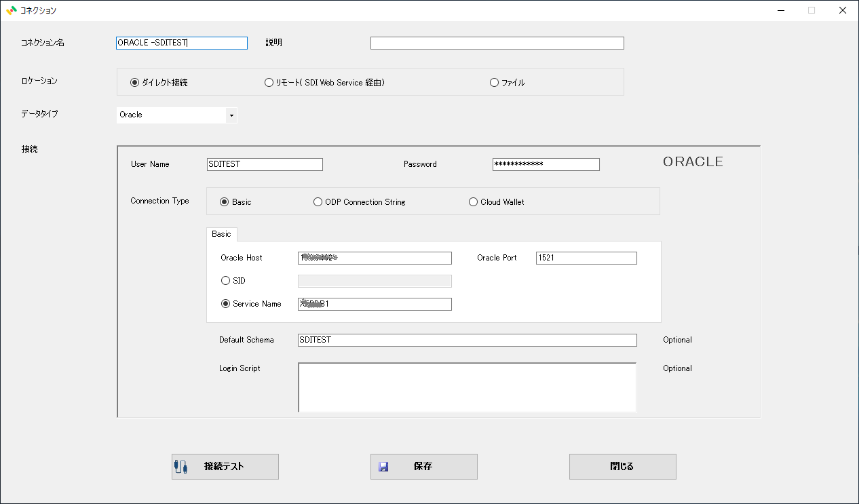Click the 接続 label

(x=29, y=149)
